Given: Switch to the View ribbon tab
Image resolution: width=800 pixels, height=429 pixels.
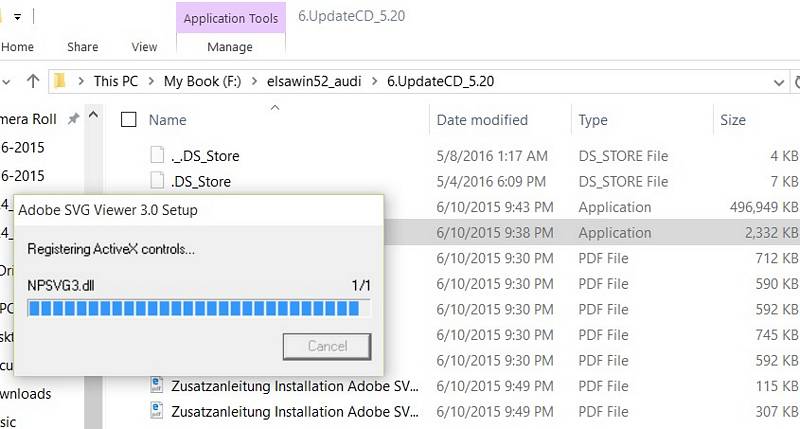Looking at the screenshot, I should click(x=144, y=47).
